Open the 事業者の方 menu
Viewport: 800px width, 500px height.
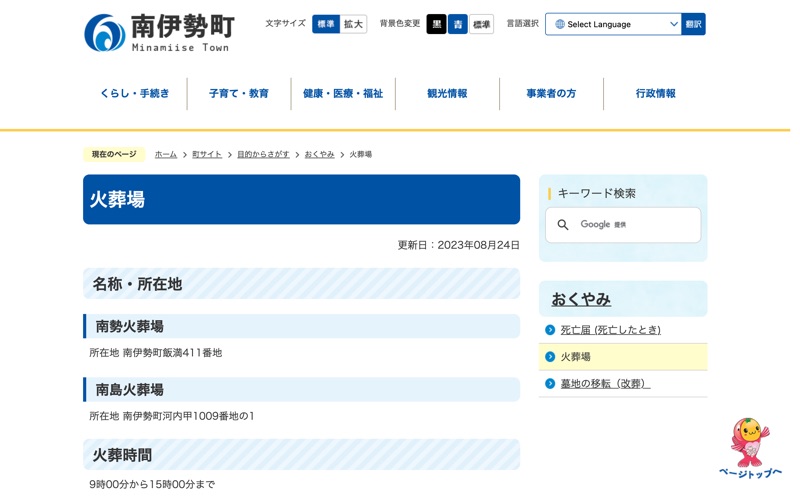point(551,93)
